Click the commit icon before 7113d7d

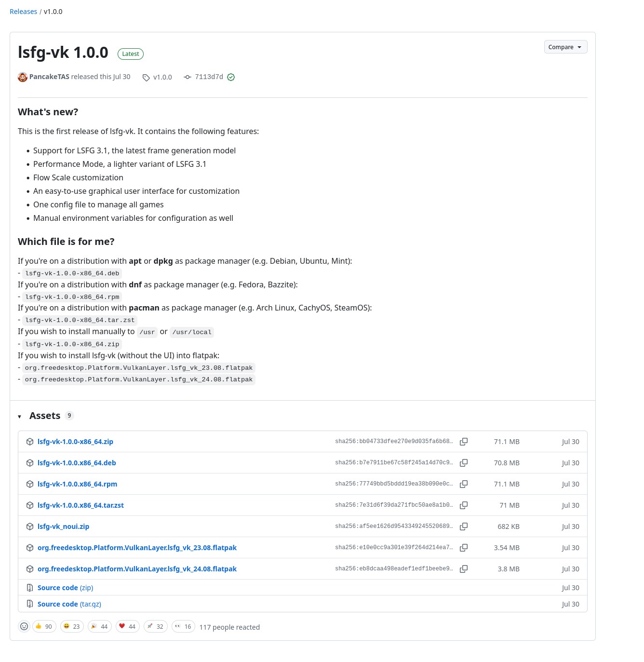[188, 77]
